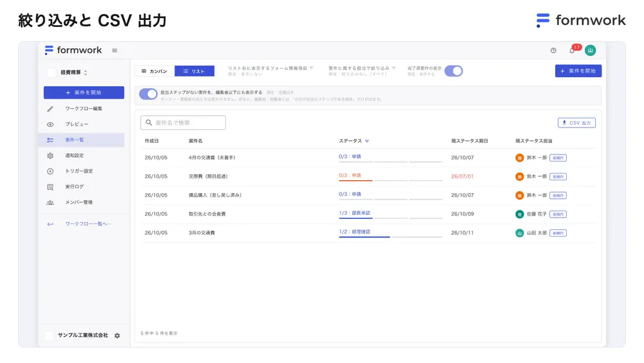Open settings gear next to サンプル工業株式会社
644x363 pixels.
click(x=117, y=335)
